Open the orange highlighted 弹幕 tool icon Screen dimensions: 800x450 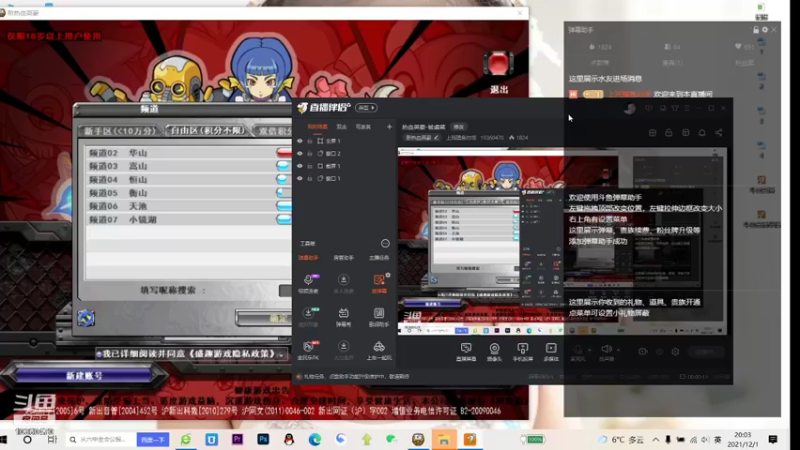379,283
